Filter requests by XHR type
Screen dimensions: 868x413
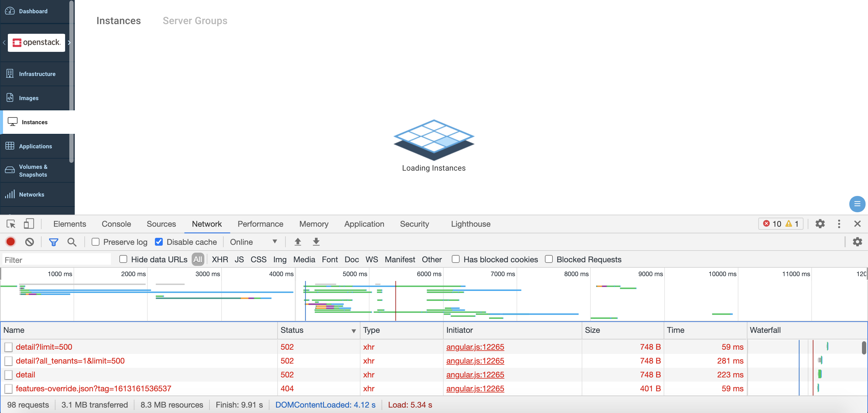point(220,259)
